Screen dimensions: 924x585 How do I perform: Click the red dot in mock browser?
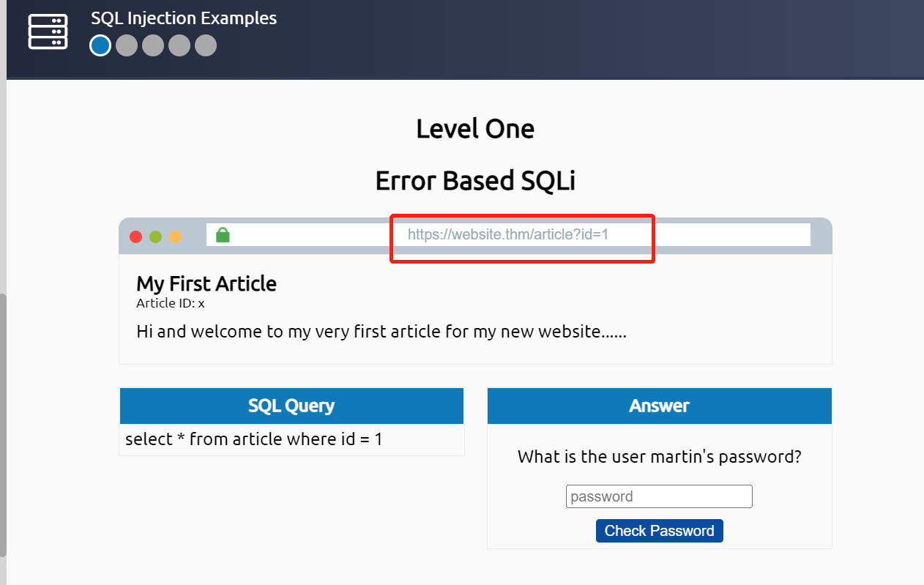135,236
